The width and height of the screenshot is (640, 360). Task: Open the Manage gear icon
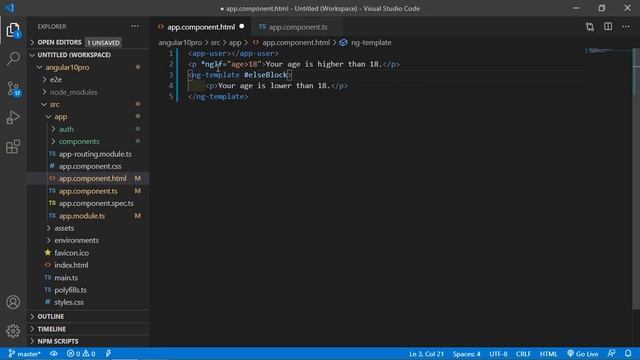click(13, 331)
